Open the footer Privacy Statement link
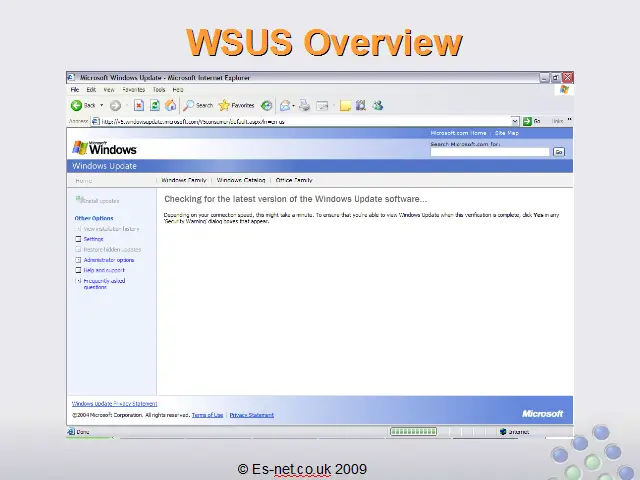The width and height of the screenshot is (640, 480). click(x=251, y=415)
